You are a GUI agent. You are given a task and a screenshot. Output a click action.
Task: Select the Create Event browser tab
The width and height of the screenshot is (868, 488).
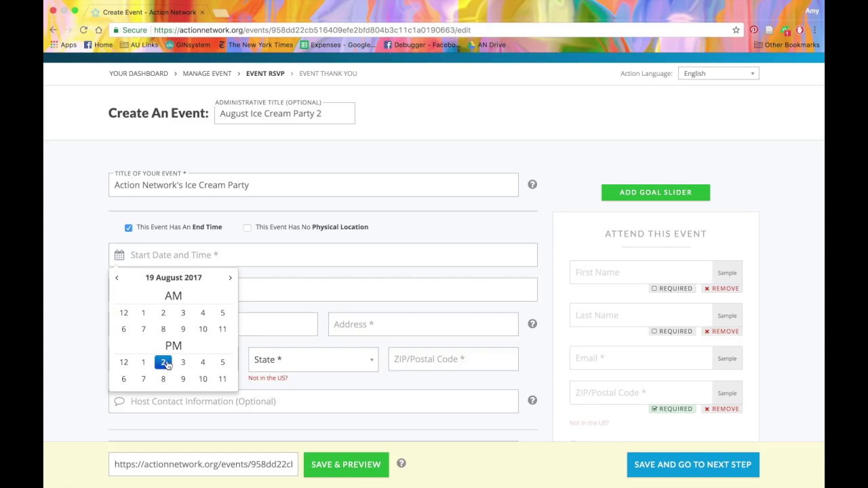[x=149, y=12]
